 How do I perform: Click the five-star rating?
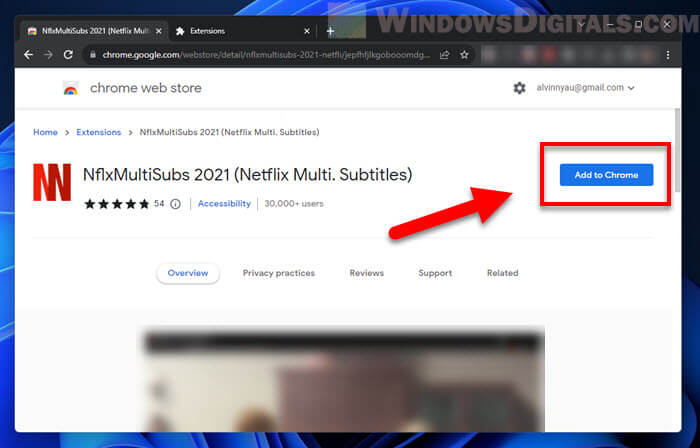click(117, 204)
